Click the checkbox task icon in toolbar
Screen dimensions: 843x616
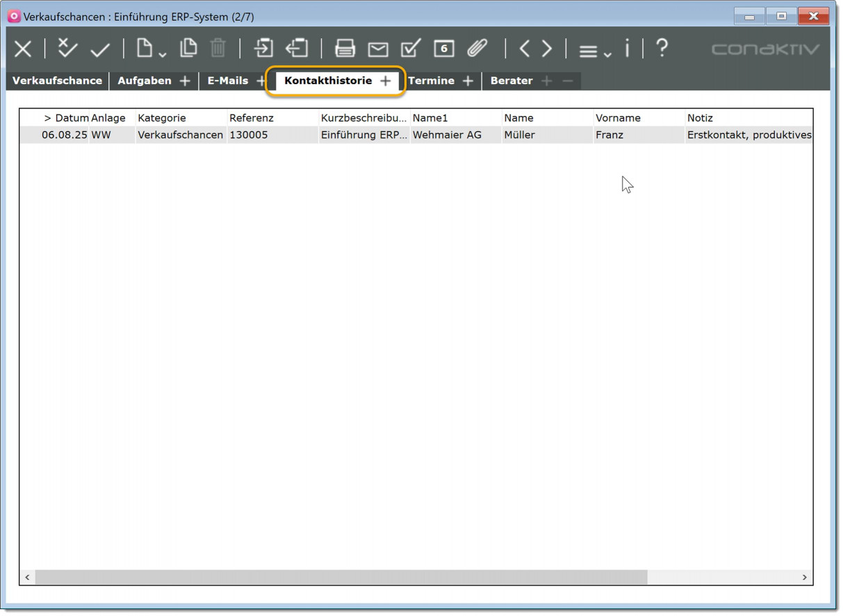point(411,48)
